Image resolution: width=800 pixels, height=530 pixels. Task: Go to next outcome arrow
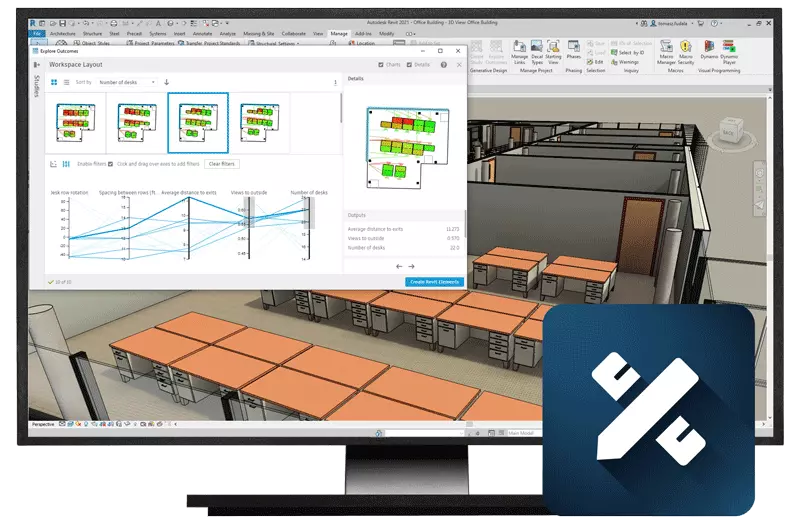411,266
